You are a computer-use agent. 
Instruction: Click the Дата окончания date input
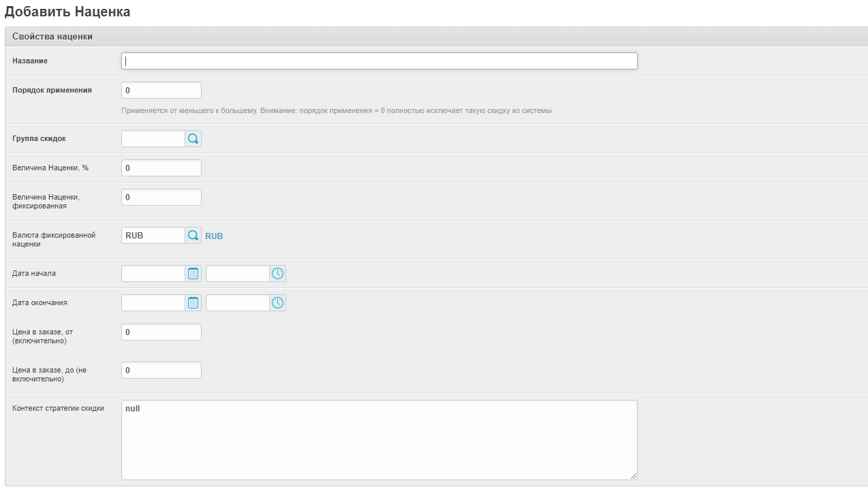153,303
